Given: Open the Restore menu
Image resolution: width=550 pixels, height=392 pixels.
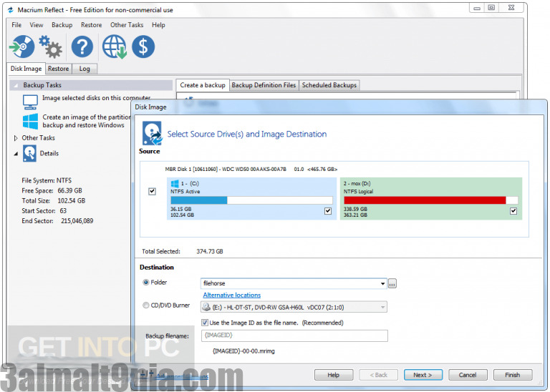Looking at the screenshot, I should point(91,25).
